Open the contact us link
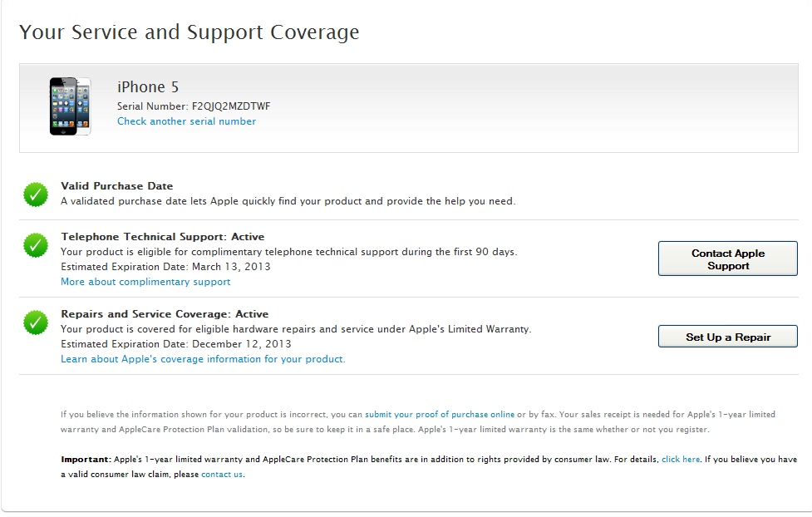Image resolution: width=812 pixels, height=517 pixels. tap(222, 474)
